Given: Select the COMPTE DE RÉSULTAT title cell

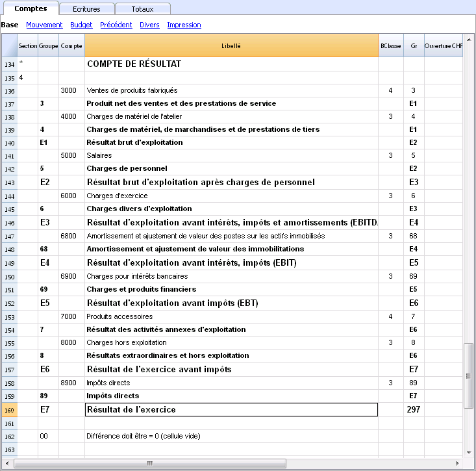Looking at the screenshot, I should point(231,64).
